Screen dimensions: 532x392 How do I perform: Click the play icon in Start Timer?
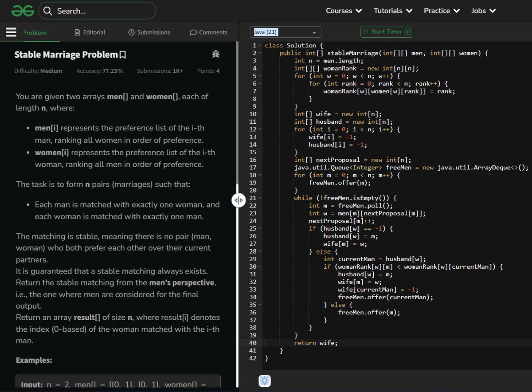(407, 32)
